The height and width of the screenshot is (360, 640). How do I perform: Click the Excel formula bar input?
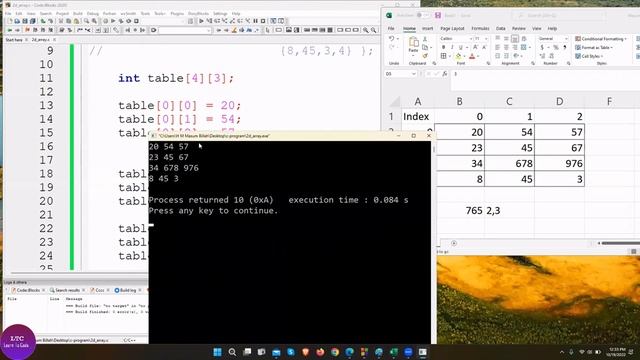tap(545, 74)
